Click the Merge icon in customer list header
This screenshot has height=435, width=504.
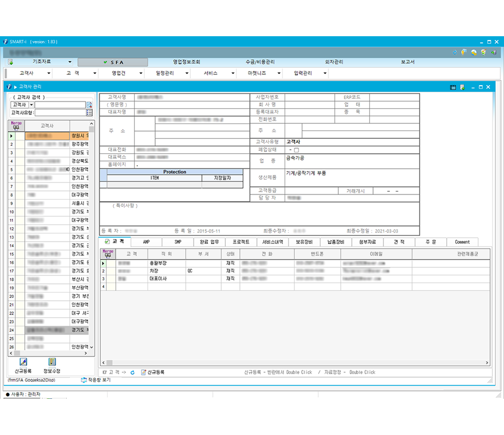(16, 125)
